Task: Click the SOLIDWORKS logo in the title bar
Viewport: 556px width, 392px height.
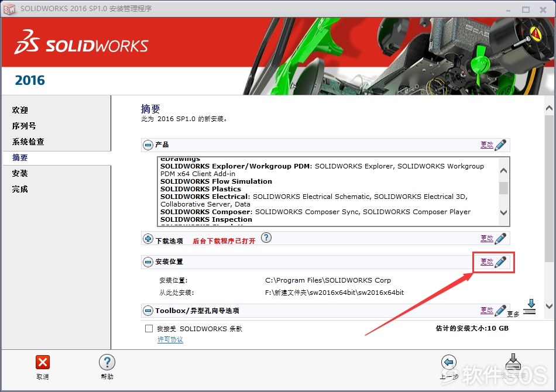Action: pyautogui.click(x=9, y=9)
